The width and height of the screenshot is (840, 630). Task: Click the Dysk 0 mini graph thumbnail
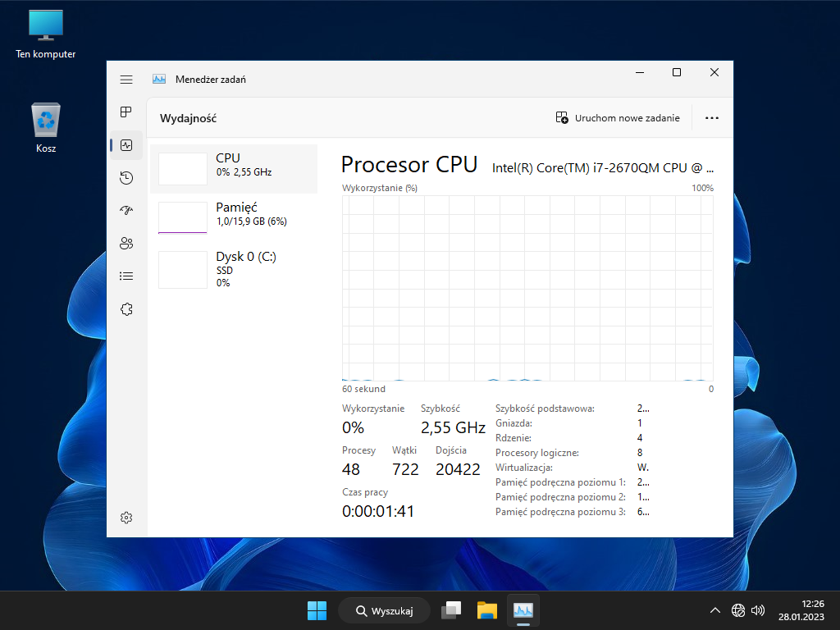point(183,269)
